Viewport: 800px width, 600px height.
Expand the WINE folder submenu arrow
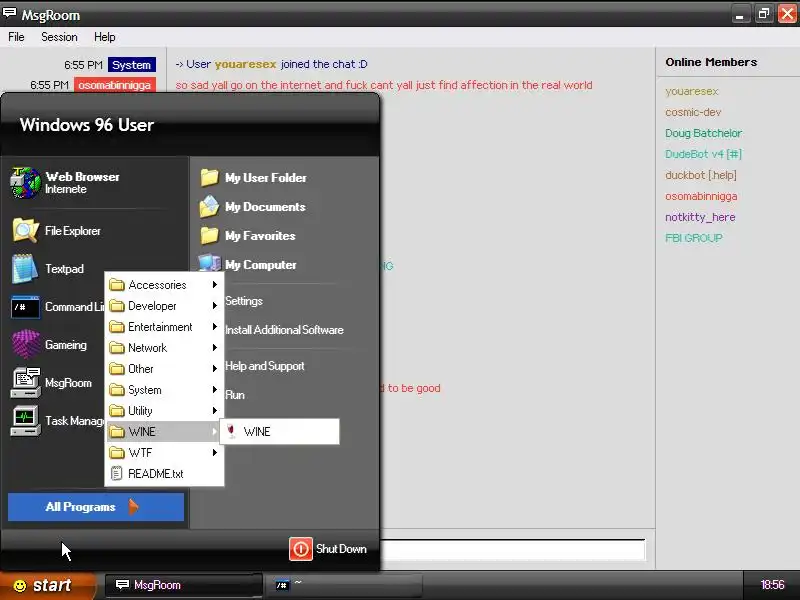click(215, 432)
